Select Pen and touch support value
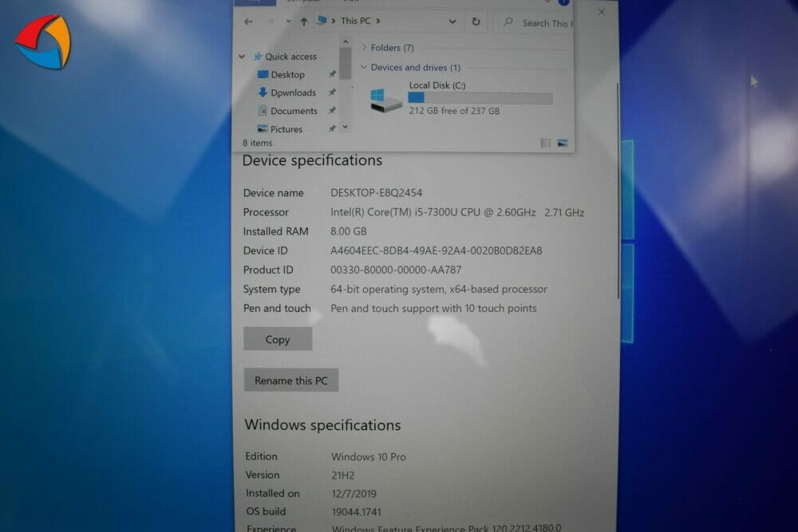This screenshot has width=798, height=532. pyautogui.click(x=433, y=308)
